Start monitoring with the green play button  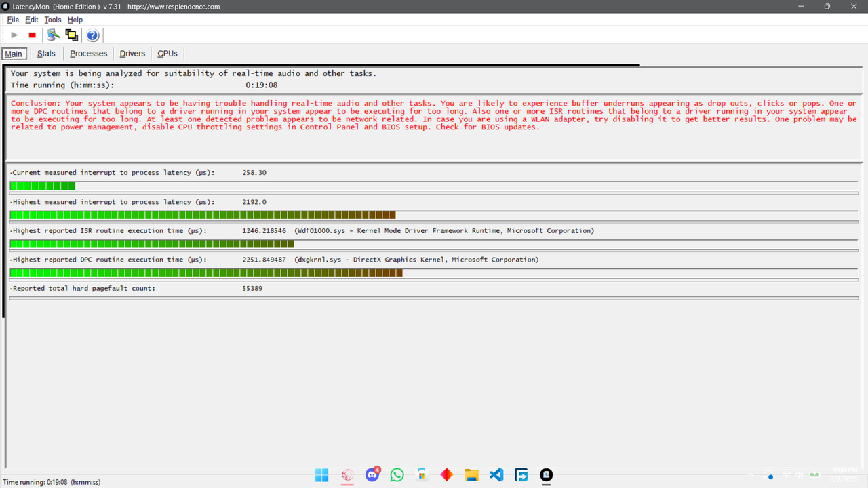(14, 35)
